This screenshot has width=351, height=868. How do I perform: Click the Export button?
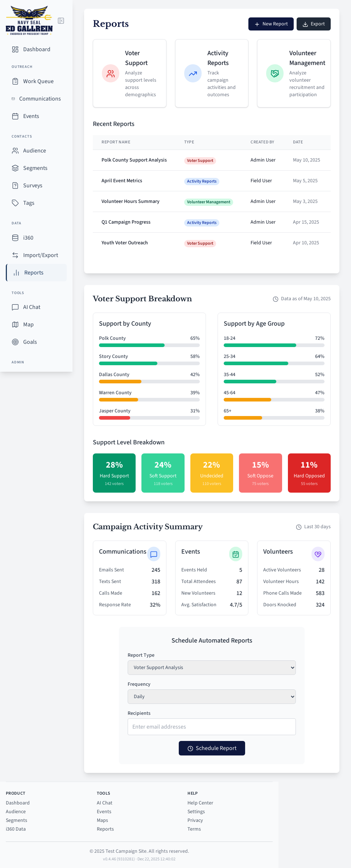[x=314, y=24]
